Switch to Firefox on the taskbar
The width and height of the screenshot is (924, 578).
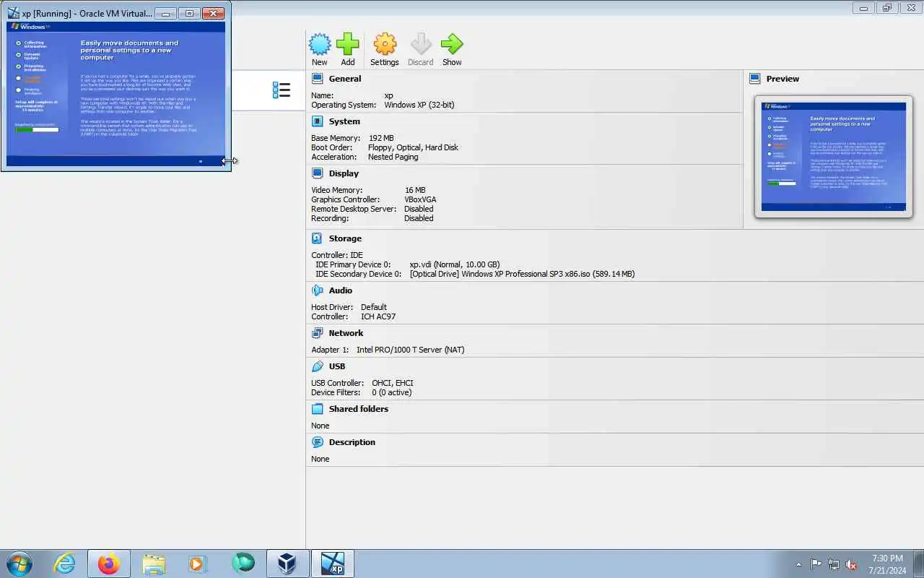pos(109,564)
